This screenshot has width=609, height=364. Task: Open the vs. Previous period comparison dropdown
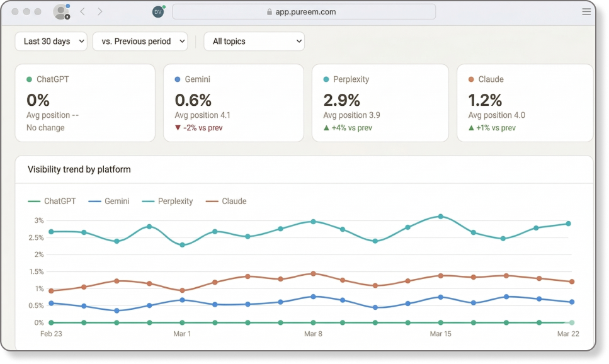click(140, 41)
